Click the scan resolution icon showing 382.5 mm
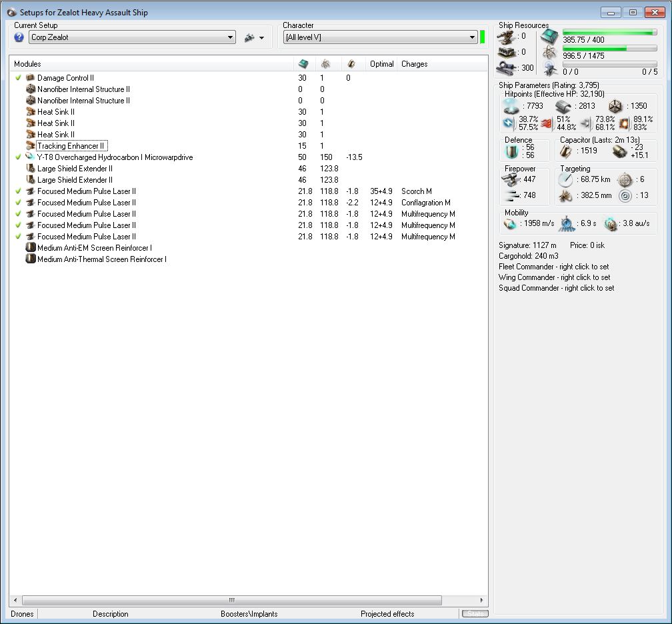This screenshot has width=672, height=624. tap(565, 196)
